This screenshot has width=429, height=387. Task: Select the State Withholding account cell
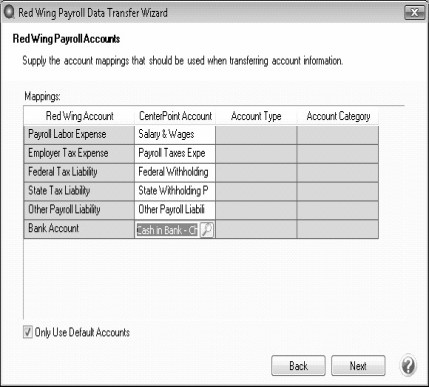tap(175, 191)
